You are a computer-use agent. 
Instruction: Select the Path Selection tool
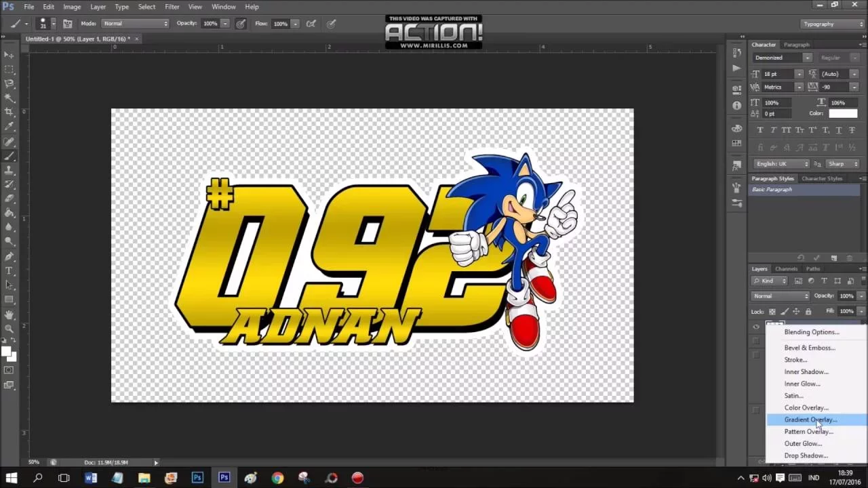[9, 285]
